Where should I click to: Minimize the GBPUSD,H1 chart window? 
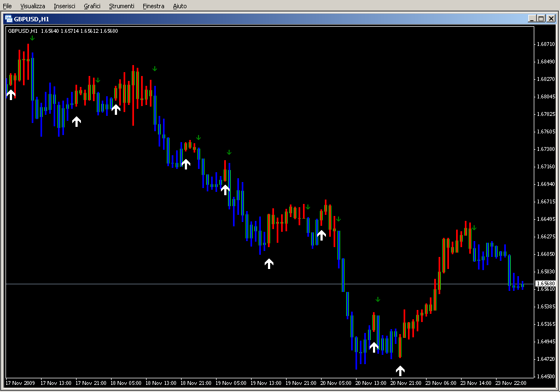tap(532, 19)
